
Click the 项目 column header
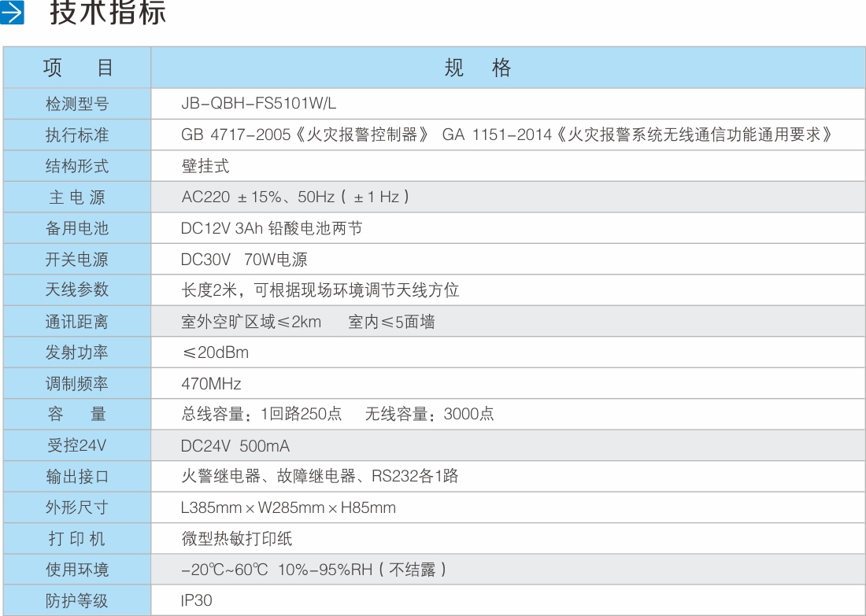pyautogui.click(x=76, y=68)
